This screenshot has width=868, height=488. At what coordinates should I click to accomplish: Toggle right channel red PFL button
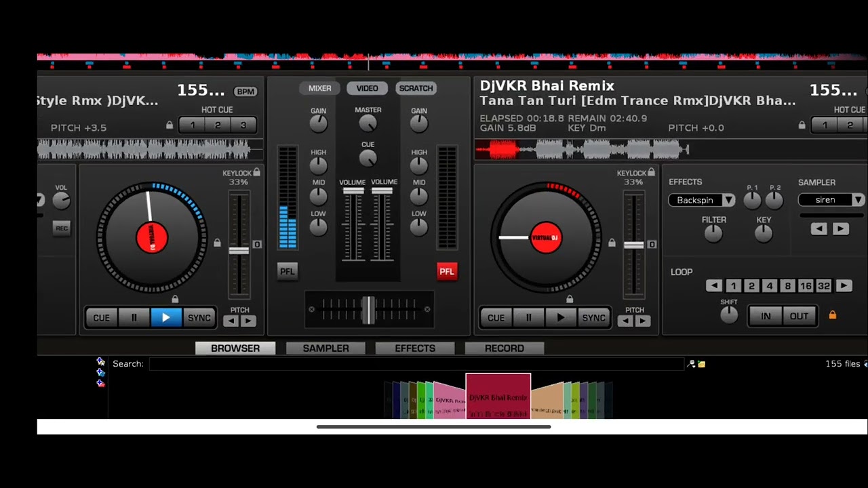point(446,272)
